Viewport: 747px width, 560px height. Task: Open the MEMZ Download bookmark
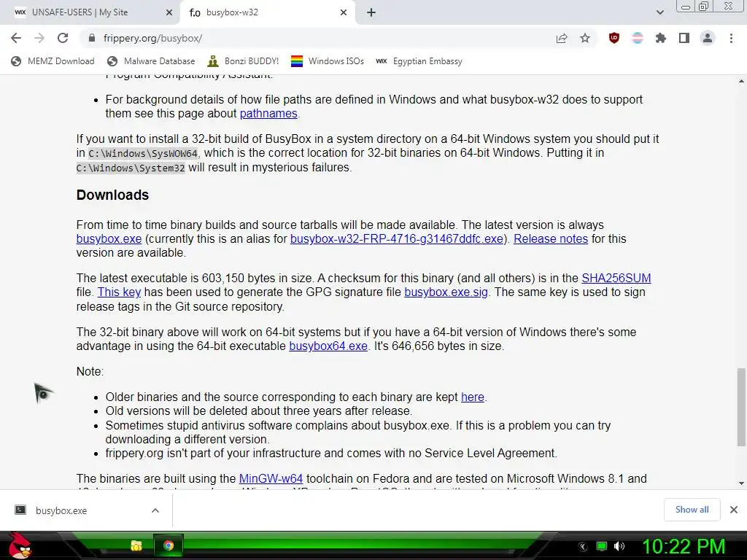coord(53,61)
